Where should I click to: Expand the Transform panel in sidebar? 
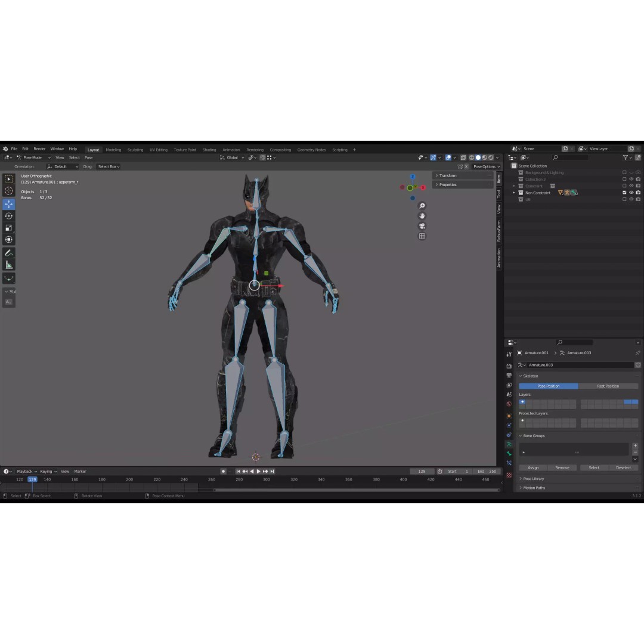coord(463,176)
